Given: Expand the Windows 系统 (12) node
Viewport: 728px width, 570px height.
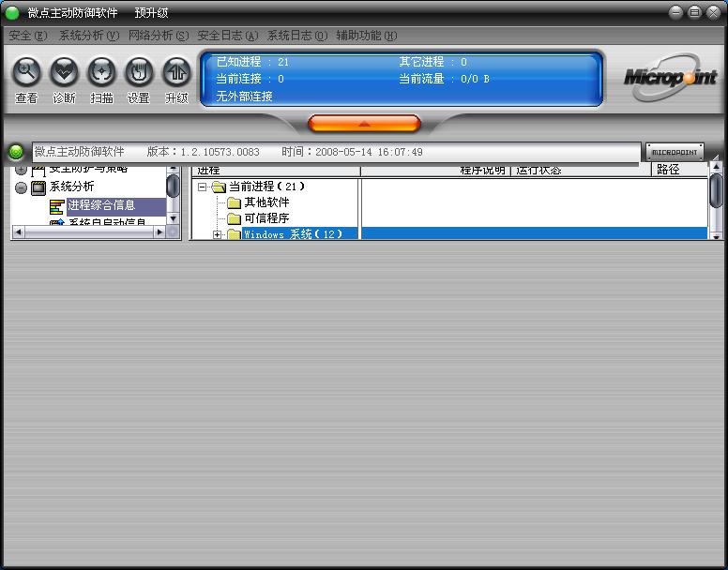Looking at the screenshot, I should coord(217,234).
